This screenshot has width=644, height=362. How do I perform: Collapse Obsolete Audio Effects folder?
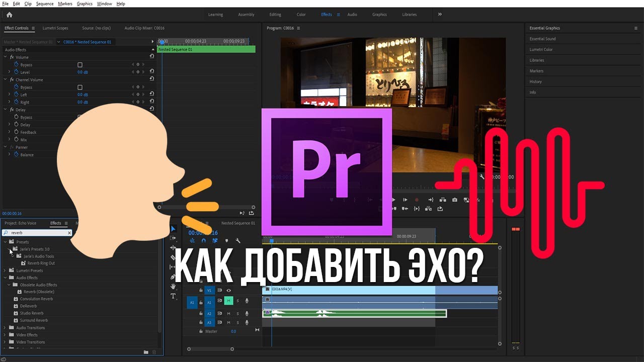(x=9, y=285)
